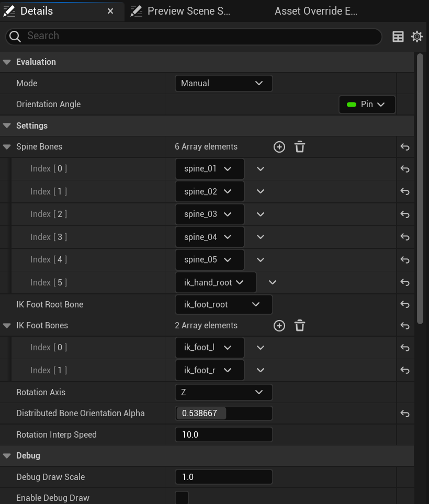Reset Spine Bones Index 5 to default
The height and width of the screenshot is (504, 429).
(405, 282)
